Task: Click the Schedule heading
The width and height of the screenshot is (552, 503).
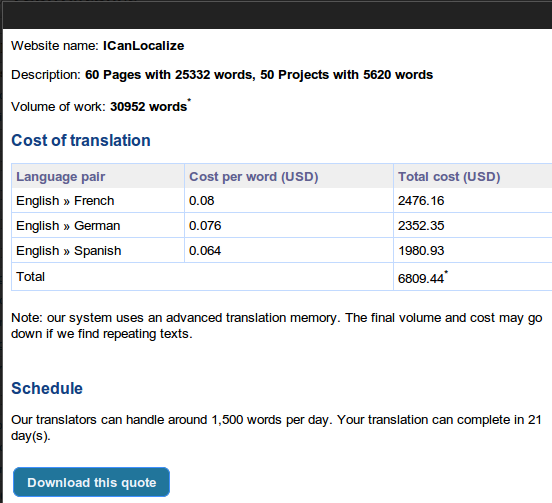Action: 47,388
